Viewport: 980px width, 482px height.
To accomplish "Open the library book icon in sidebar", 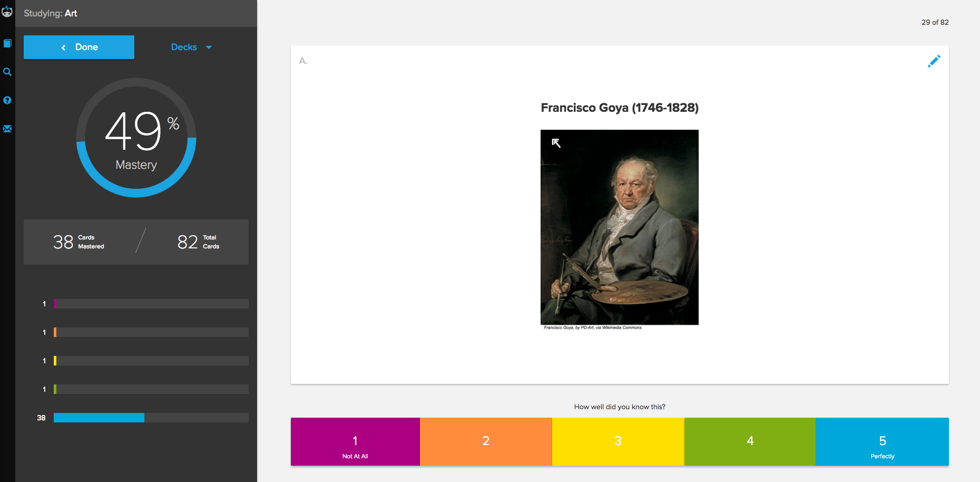I will click(x=7, y=43).
